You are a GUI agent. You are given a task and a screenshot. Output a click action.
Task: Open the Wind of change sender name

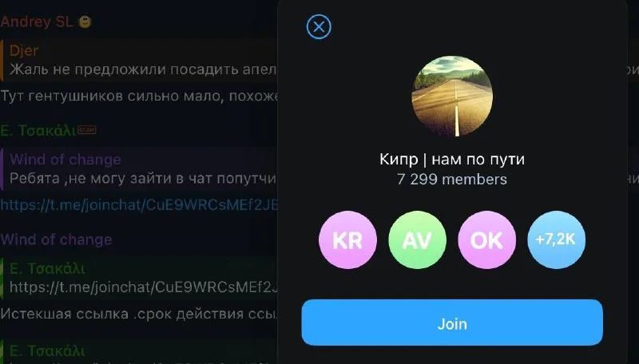pyautogui.click(x=56, y=239)
